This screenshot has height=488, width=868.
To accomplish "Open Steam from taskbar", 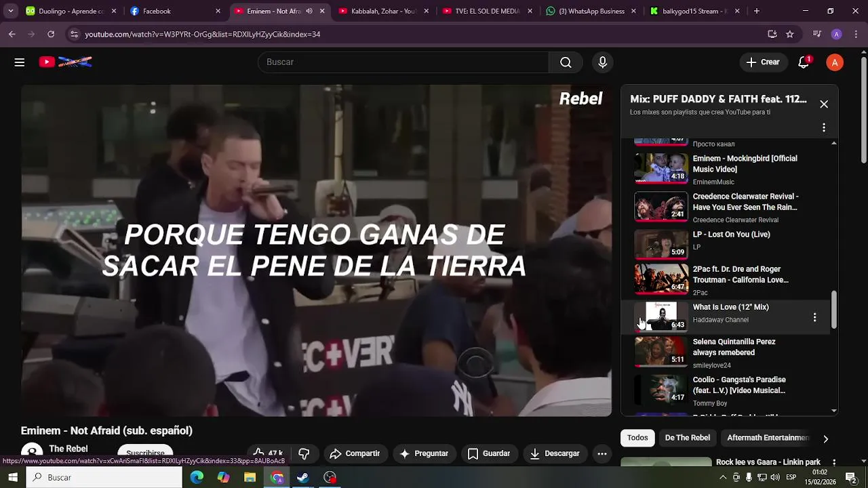I will pos(303,477).
